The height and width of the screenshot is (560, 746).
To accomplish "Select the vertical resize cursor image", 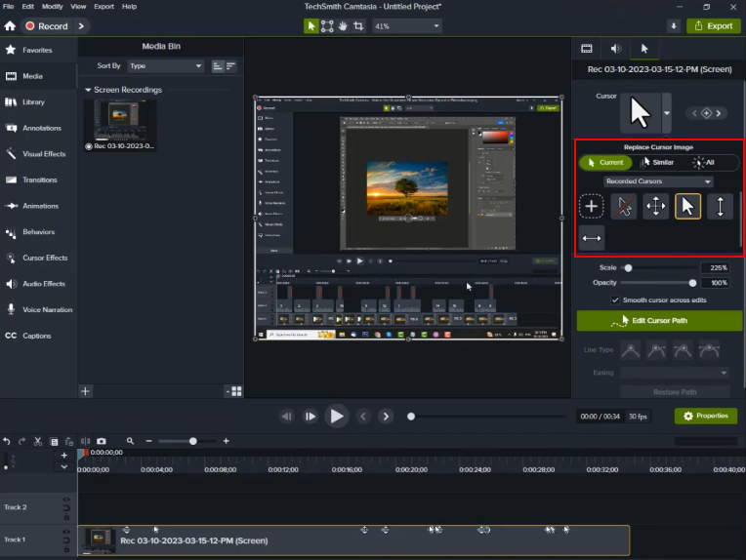I will pyautogui.click(x=720, y=206).
